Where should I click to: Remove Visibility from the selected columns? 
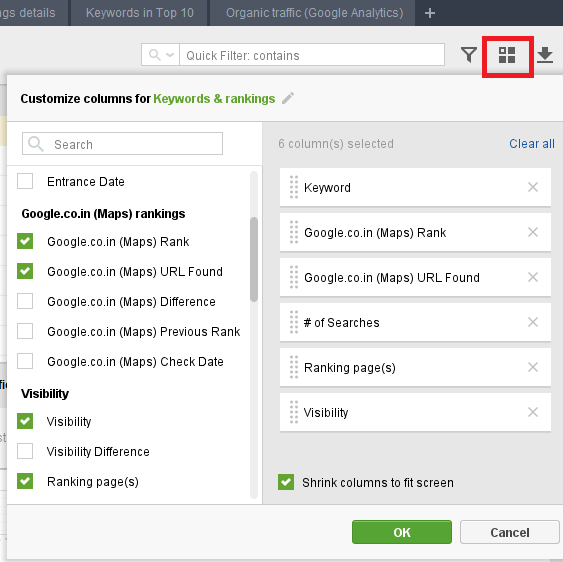[x=533, y=412]
